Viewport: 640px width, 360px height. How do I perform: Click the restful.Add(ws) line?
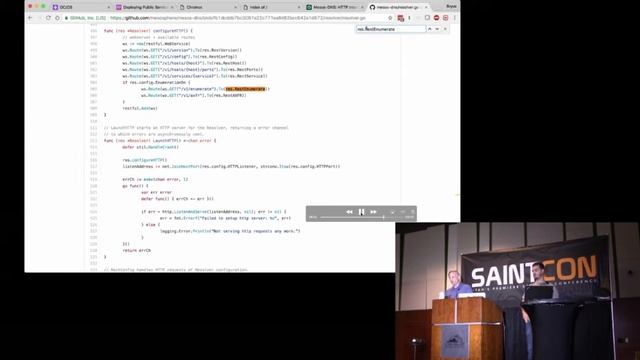(140, 108)
